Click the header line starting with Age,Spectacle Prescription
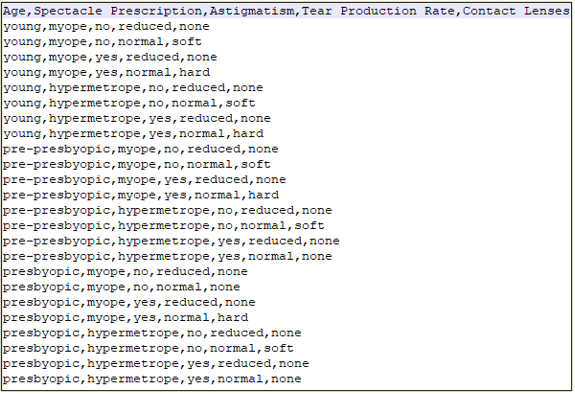Screen dimensions: 575x394 point(286,11)
